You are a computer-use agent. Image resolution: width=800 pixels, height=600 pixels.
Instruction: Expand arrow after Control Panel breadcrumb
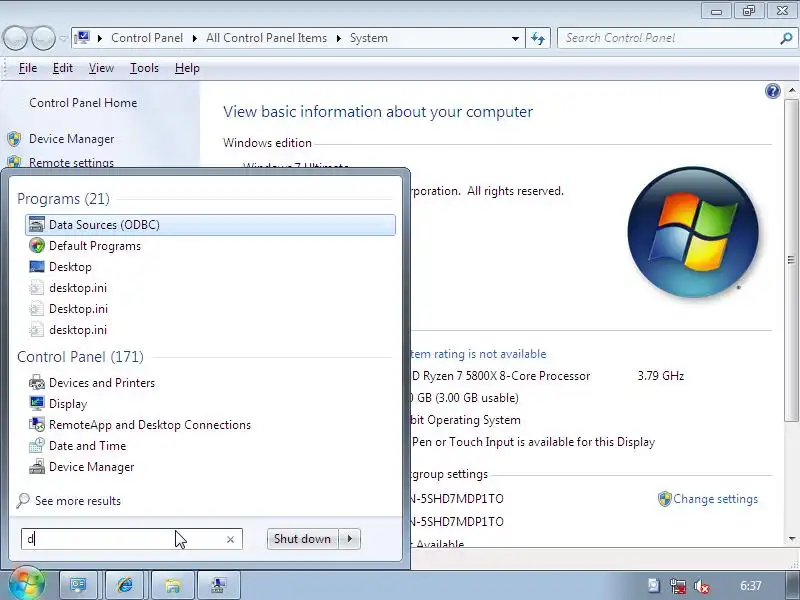(x=194, y=38)
